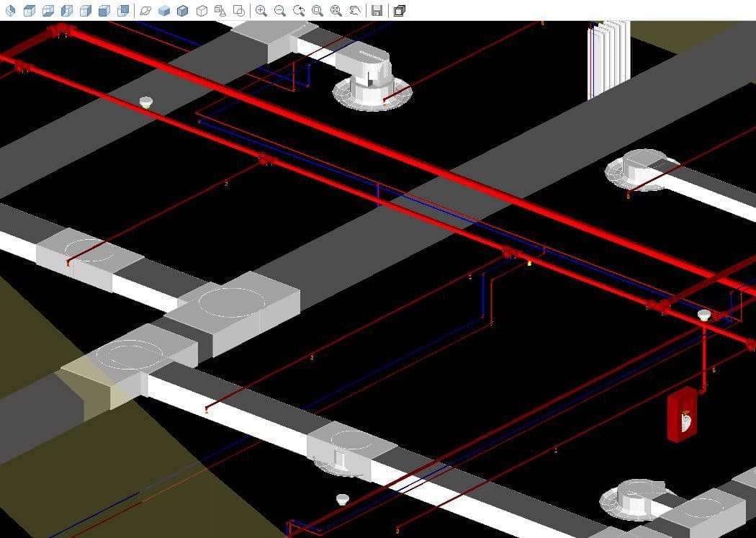756x538 pixels.
Task: Select front view cube icon
Action: click(86, 10)
